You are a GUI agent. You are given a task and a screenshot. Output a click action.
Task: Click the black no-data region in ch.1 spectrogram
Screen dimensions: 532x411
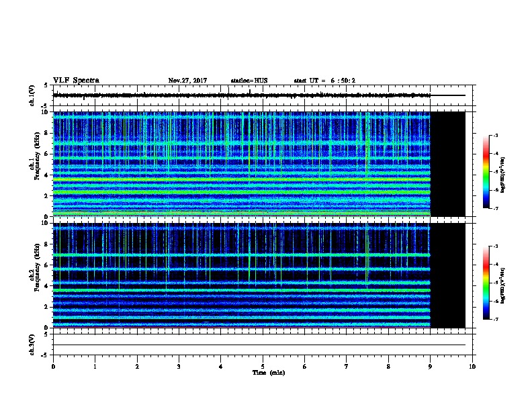pos(447,164)
